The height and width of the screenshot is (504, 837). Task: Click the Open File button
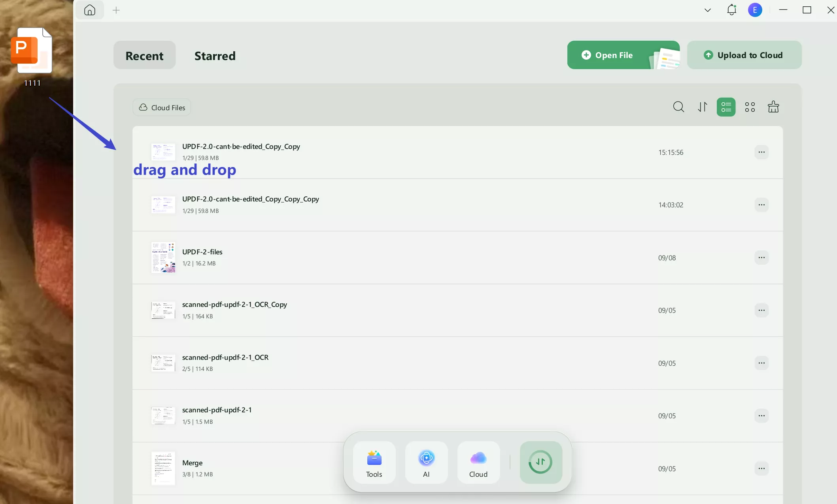pos(612,55)
